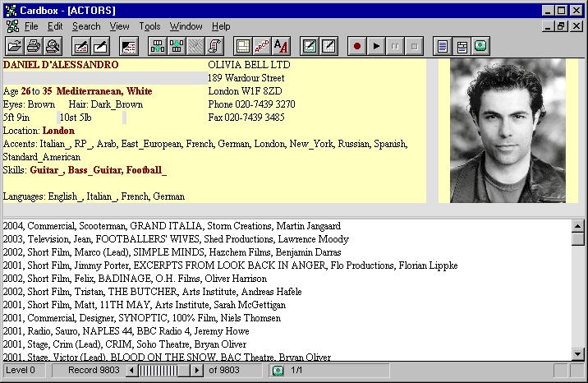Click the Print toolbar icon

coord(34,46)
